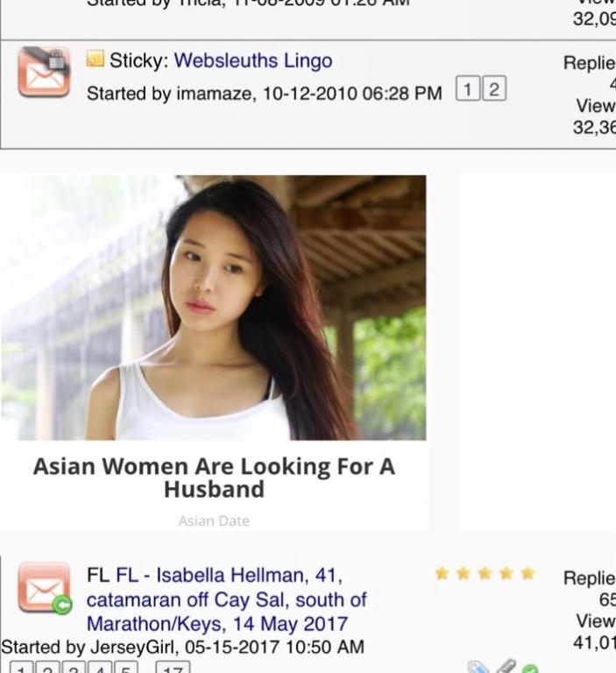Screen dimensions: 616x673
Task: Click the Replies label of Hellman thread
Action: point(590,577)
